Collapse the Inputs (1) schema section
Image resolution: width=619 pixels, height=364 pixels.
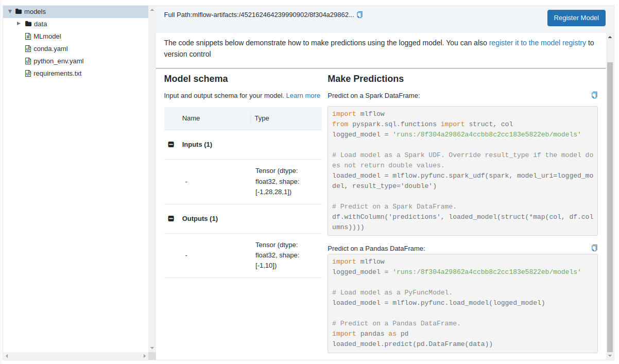(171, 145)
